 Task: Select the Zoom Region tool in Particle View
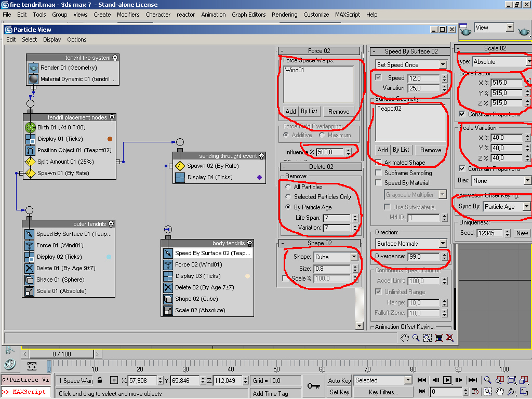427,338
